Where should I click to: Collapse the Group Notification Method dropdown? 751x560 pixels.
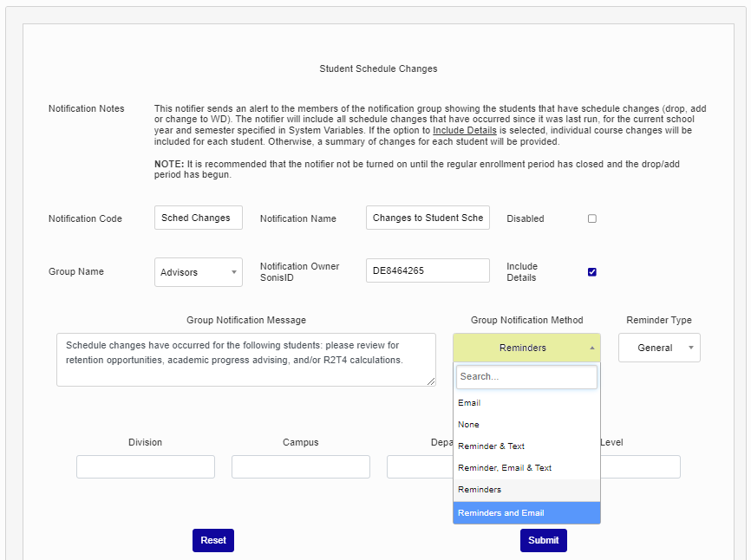click(526, 348)
